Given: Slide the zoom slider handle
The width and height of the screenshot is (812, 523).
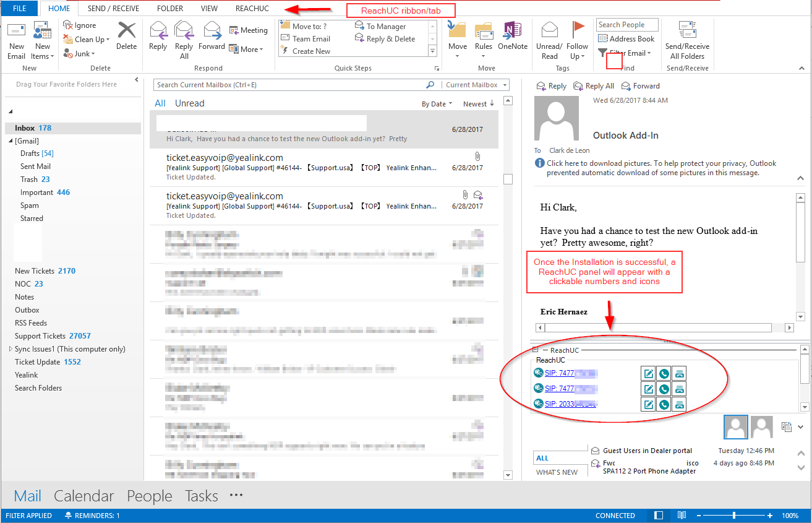Looking at the screenshot, I should 734,516.
